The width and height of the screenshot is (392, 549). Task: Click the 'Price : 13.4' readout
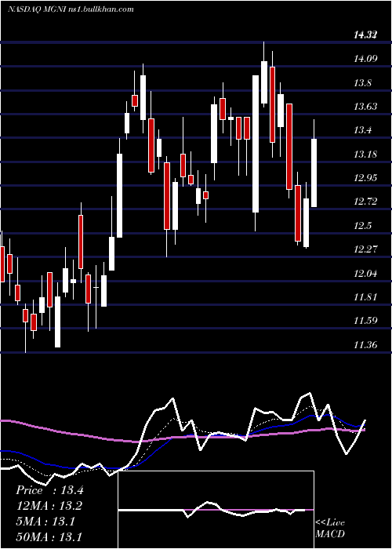click(49, 490)
